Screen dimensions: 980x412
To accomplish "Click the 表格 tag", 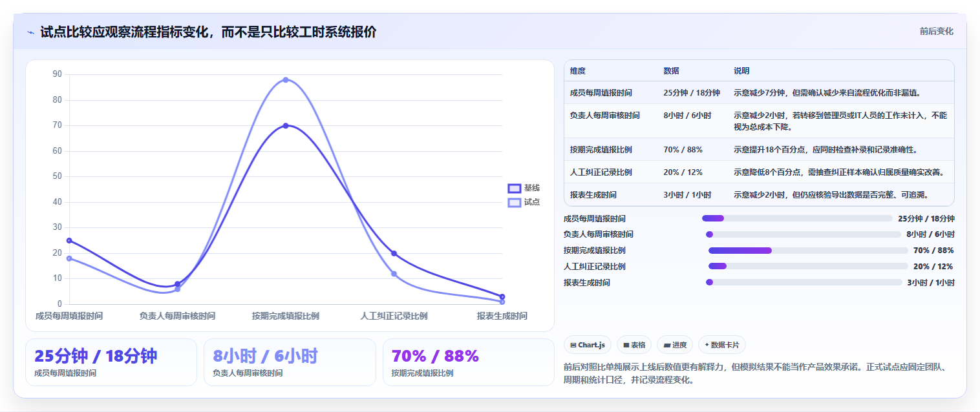I will pos(634,345).
